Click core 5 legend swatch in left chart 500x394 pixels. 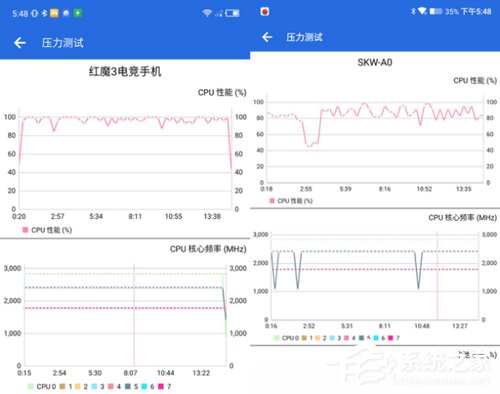tap(128, 386)
